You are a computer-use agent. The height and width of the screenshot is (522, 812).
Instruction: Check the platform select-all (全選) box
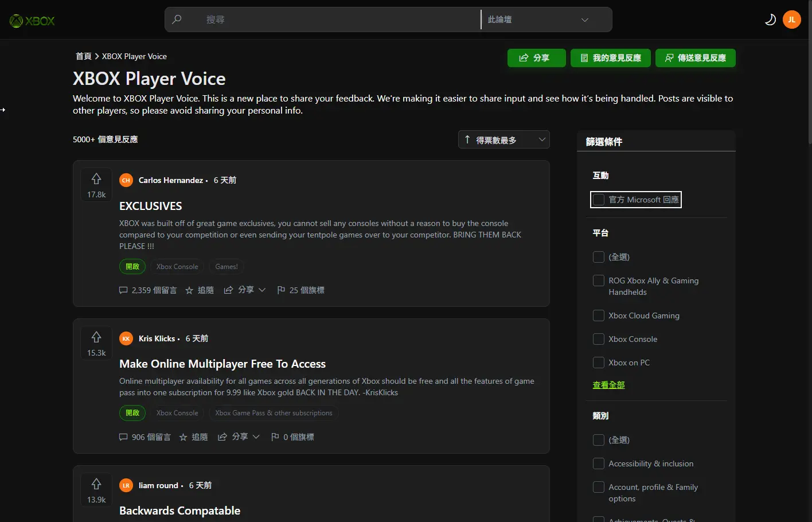599,257
